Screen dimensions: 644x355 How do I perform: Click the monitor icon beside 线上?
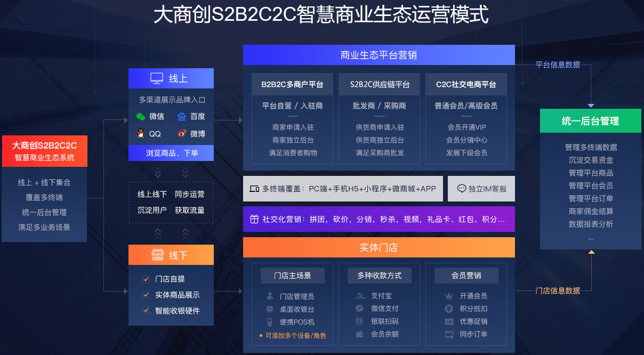tap(156, 78)
